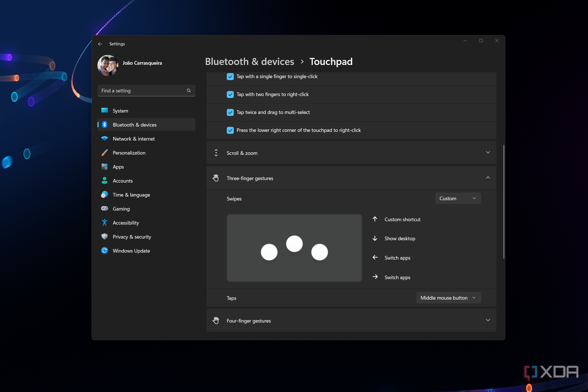Click the Windows Update sync icon
Screen dimensions: 588x392
click(104, 251)
